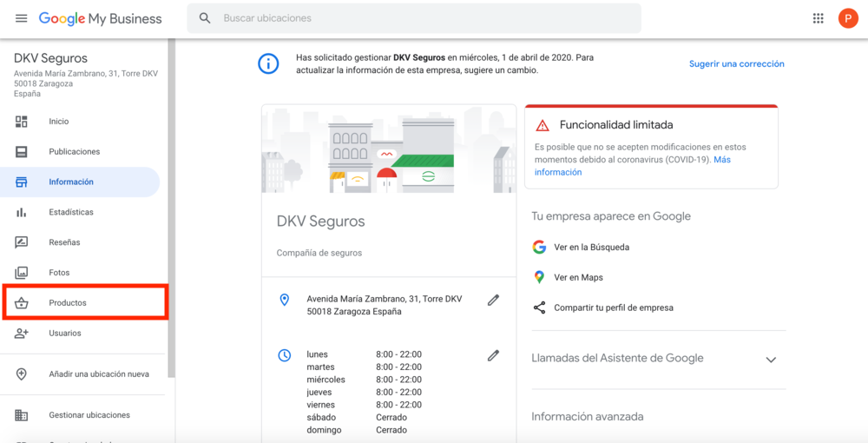Click the sidebar vertical scrollbar
The width and height of the screenshot is (868, 443).
tap(172, 208)
